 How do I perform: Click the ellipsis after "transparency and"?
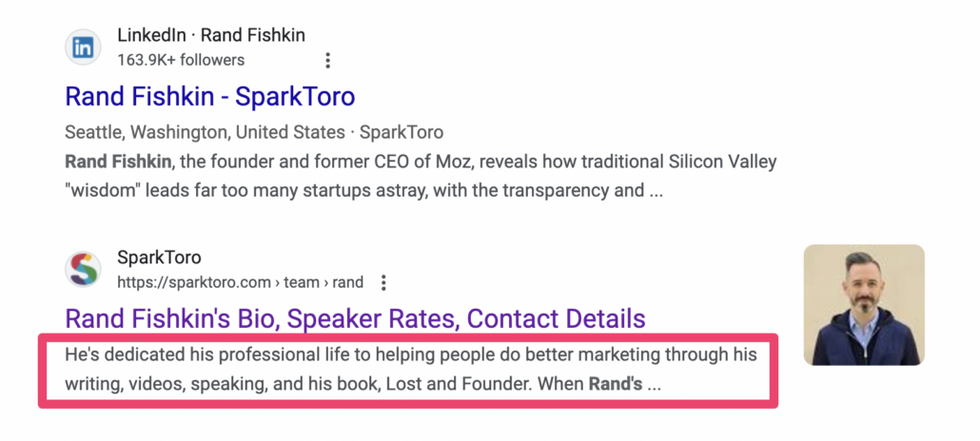click(656, 190)
